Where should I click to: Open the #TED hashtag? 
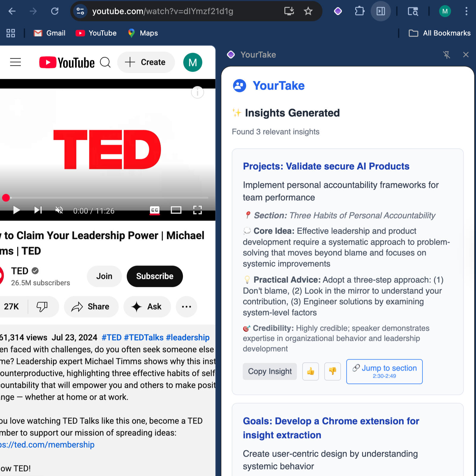point(112,337)
